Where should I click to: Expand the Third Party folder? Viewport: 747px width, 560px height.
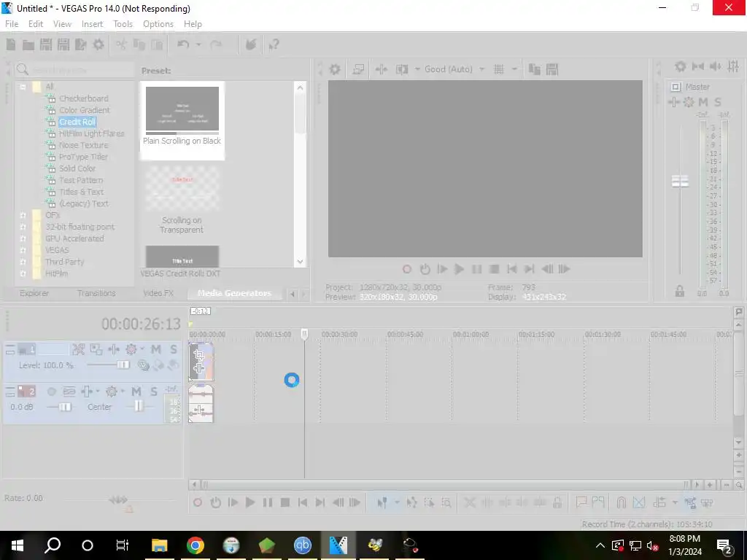point(23,262)
